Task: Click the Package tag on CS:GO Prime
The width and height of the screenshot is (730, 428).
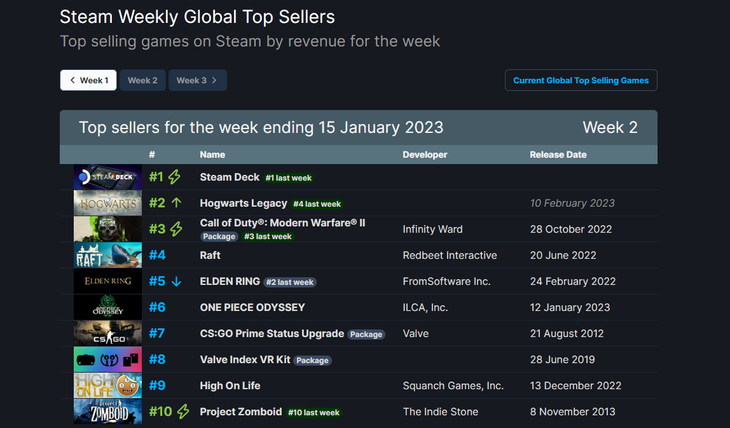Action: [x=366, y=334]
